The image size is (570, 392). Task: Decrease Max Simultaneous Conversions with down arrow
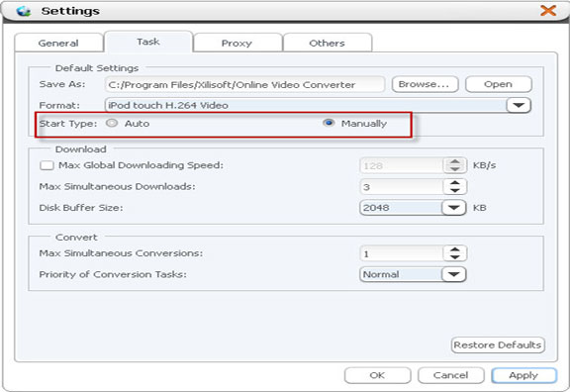(455, 257)
